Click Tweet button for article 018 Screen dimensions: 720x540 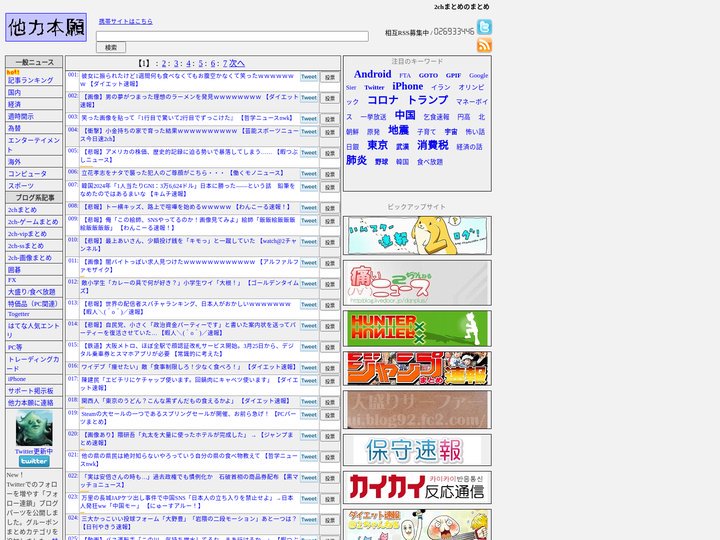point(309,402)
